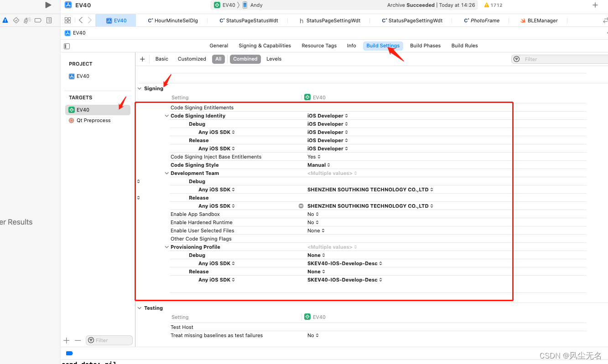Click the EV40 project icon in the title bar
Viewport: 608px width, 364px height.
[x=68, y=5]
